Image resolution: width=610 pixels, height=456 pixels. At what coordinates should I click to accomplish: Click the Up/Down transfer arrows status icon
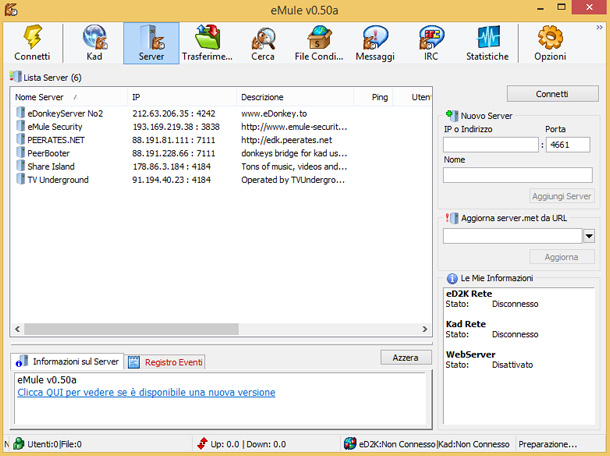tap(202, 444)
